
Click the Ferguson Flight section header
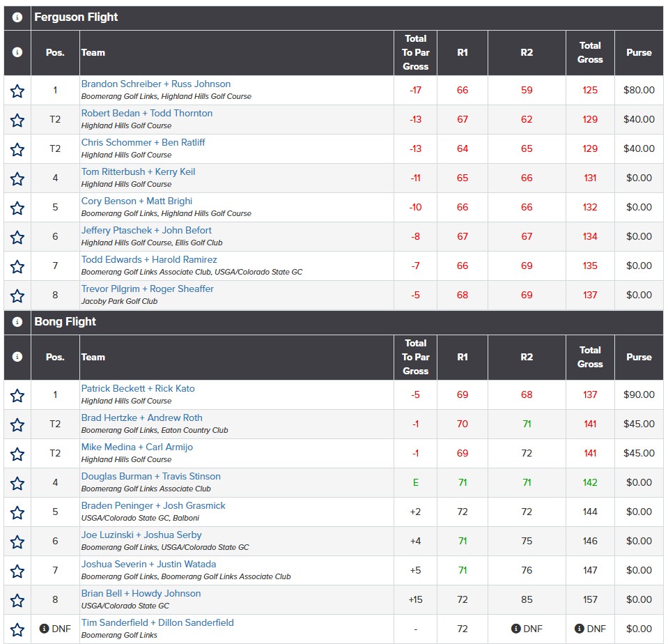click(334, 17)
